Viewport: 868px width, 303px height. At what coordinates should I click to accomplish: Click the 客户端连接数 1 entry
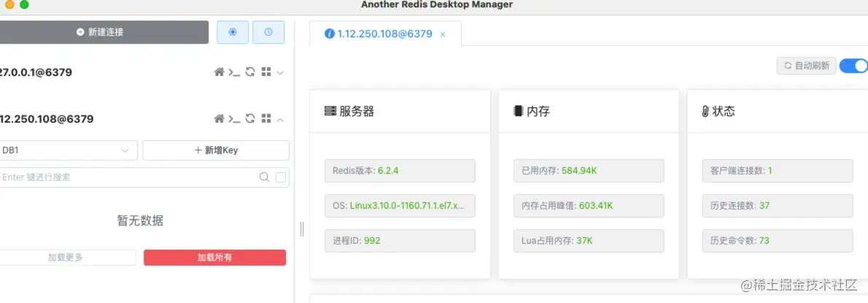pyautogui.click(x=778, y=171)
